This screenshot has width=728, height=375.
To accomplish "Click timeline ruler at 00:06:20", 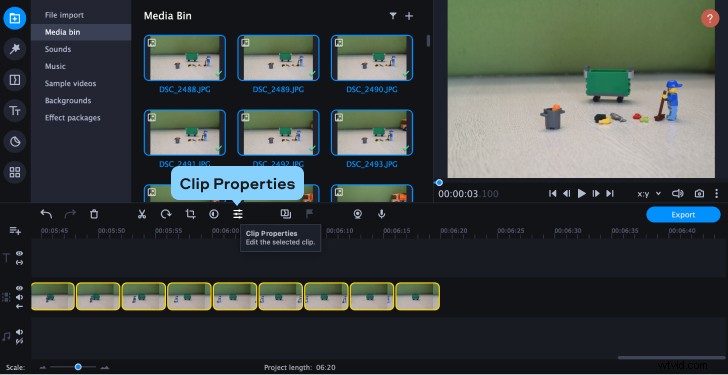I will click(x=453, y=231).
